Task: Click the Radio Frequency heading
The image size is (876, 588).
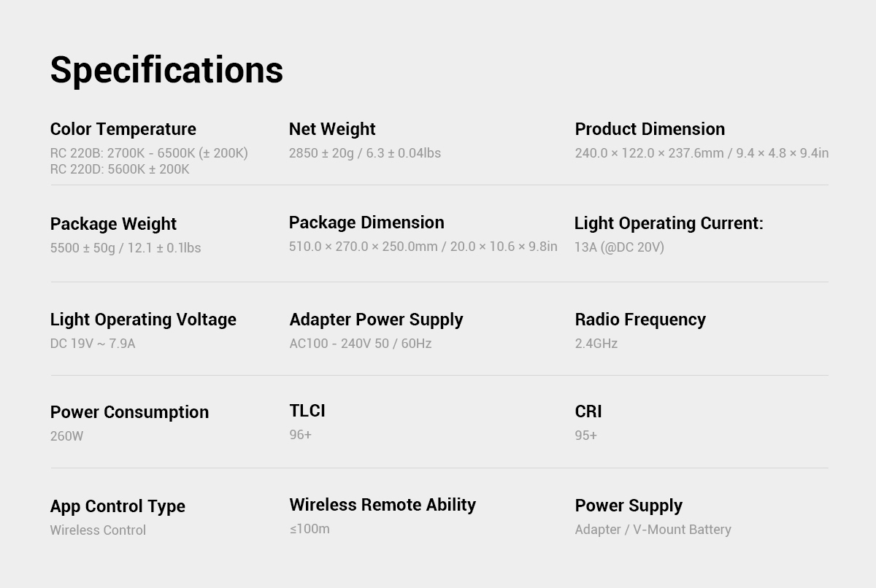Action: click(x=640, y=320)
